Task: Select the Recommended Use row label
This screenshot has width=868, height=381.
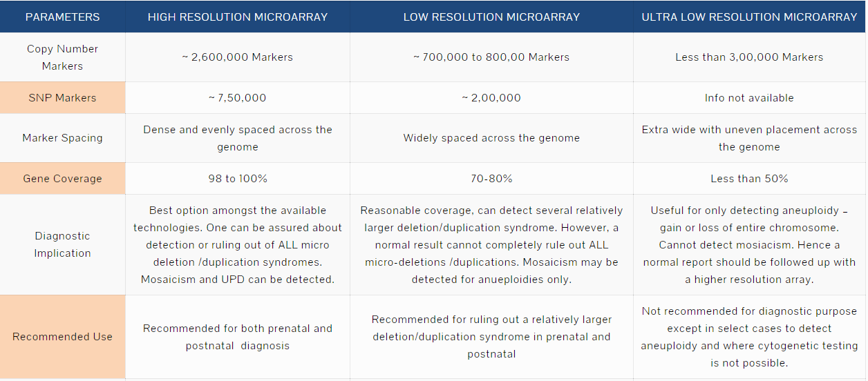Action: (62, 337)
